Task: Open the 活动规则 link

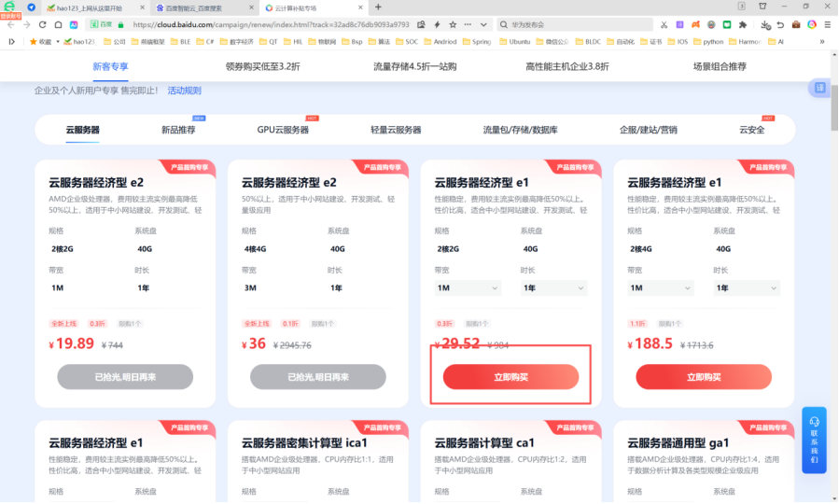Action: tap(184, 91)
